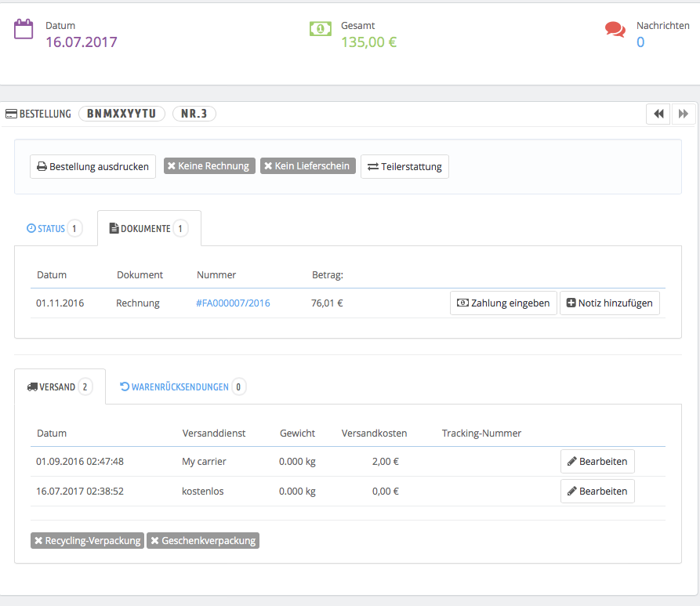Click the Recycling-Verpackung label
This screenshot has width=700, height=606.
tap(88, 540)
